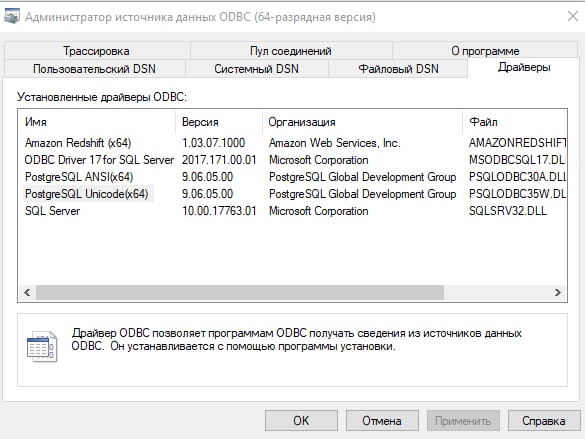Open the Системный DSN tab
Viewport: 585px width, 439px height.
257,69
